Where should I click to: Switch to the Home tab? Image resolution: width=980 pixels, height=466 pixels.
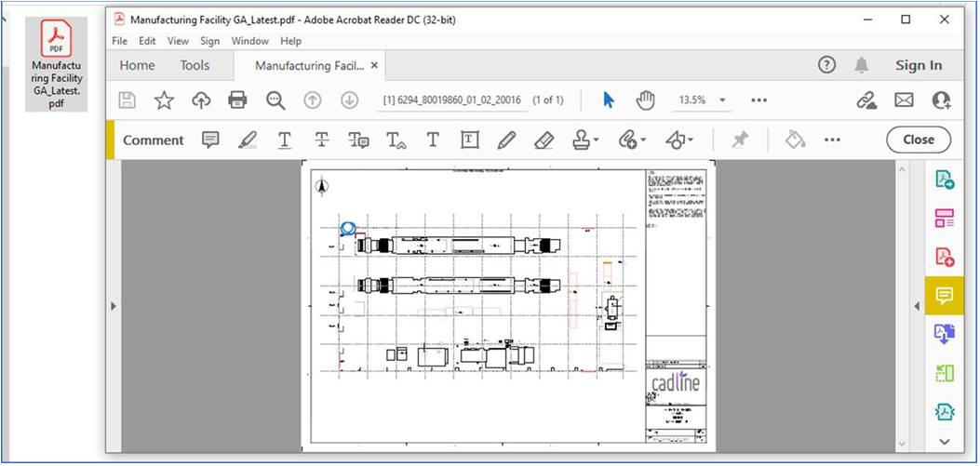point(138,66)
